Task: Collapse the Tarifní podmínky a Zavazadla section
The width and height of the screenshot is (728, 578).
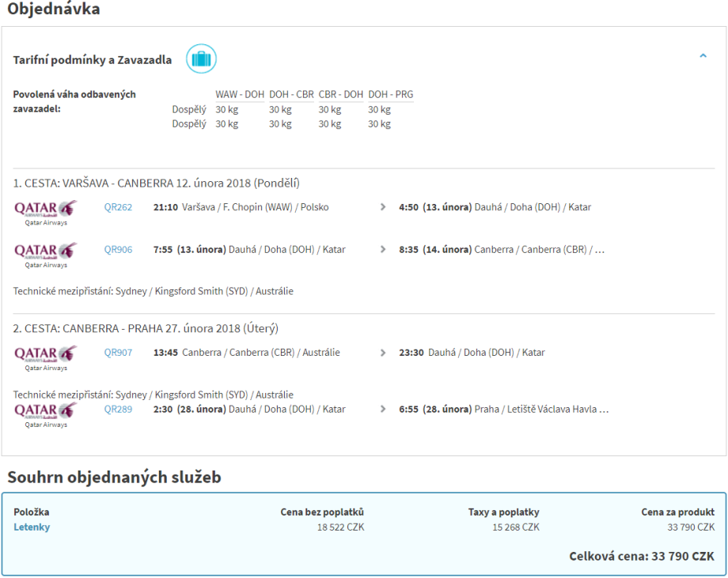Action: pos(703,56)
